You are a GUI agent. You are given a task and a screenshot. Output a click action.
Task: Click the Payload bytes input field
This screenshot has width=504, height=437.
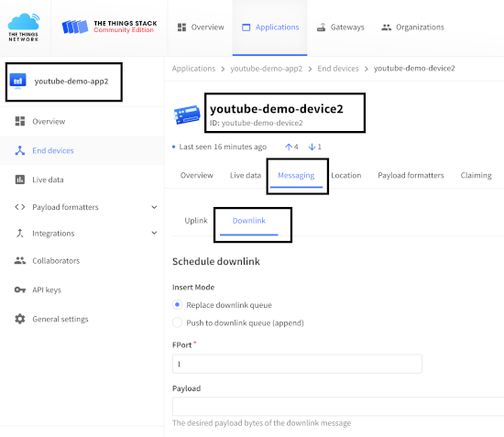(x=338, y=407)
